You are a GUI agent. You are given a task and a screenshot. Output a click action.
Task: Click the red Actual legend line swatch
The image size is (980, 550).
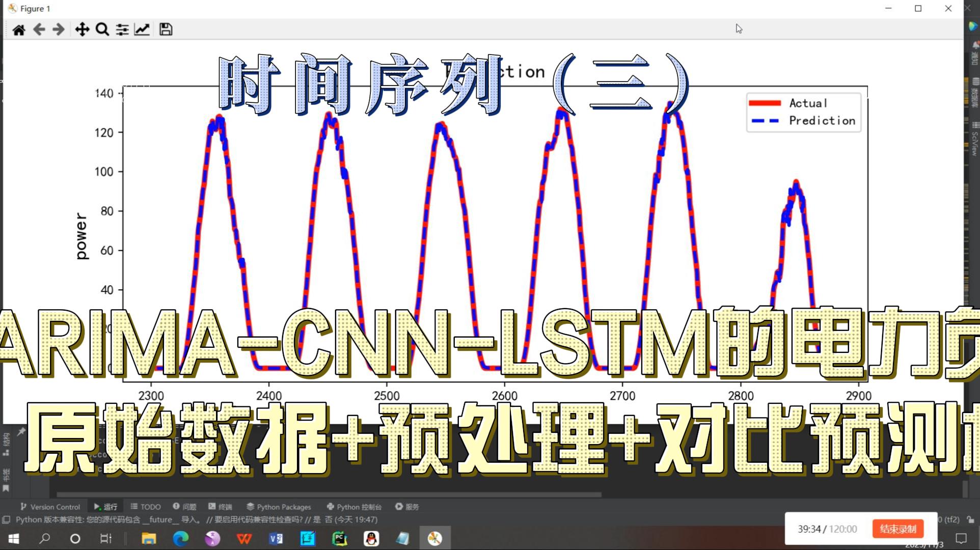tap(765, 103)
